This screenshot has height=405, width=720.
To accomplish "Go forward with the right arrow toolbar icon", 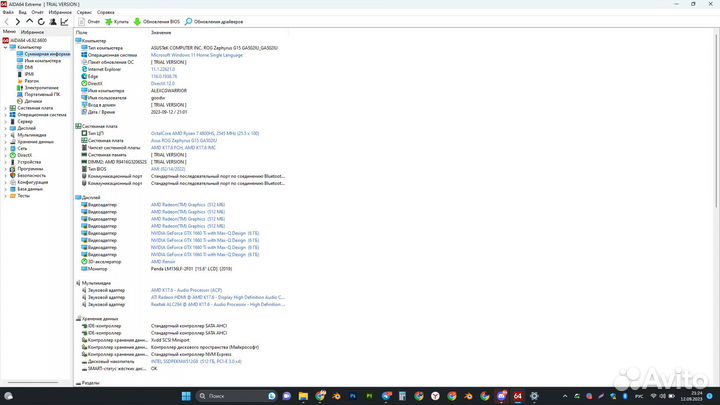I will (17, 22).
